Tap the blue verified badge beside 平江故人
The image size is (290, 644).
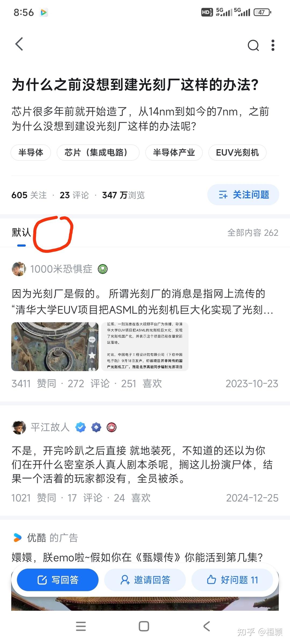pos(80,427)
